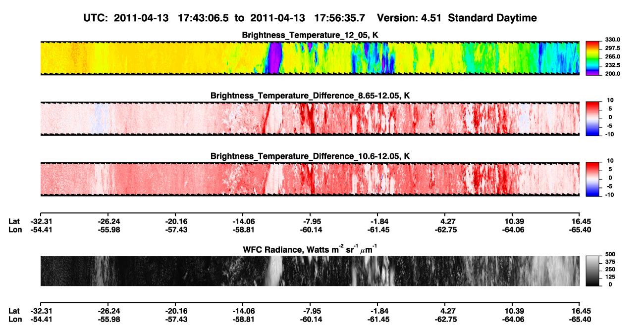
Task: Click 'Version: 4.51' in the header
Action: tap(409, 18)
